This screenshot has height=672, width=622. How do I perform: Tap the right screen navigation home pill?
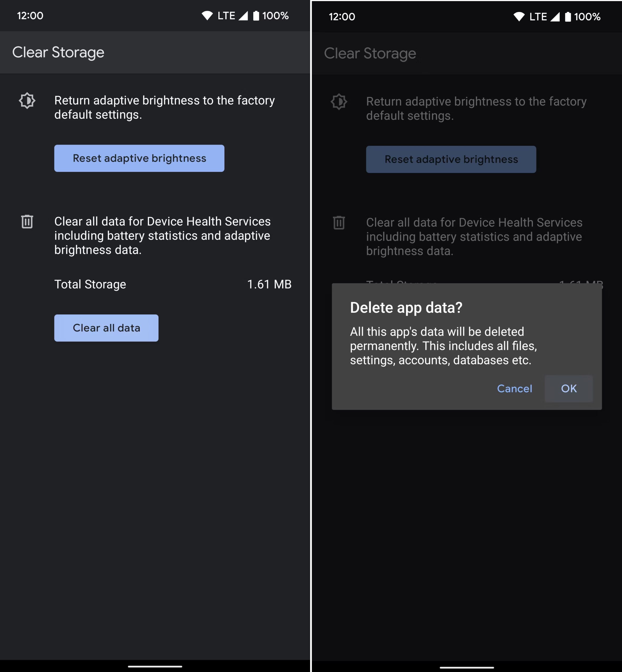tap(467, 667)
